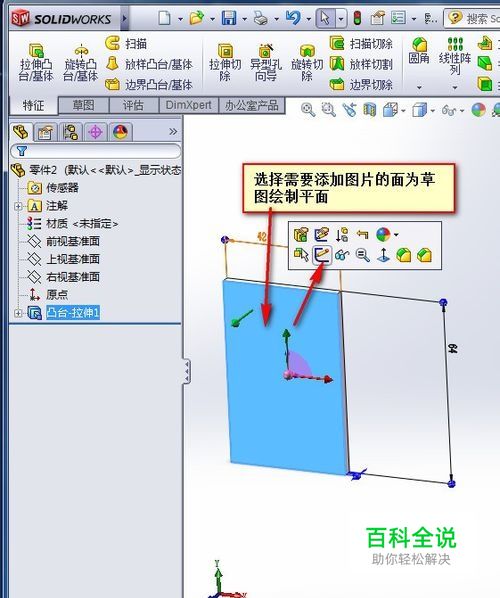Click the Open file icon
The width and height of the screenshot is (500, 598).
pyautogui.click(x=196, y=18)
